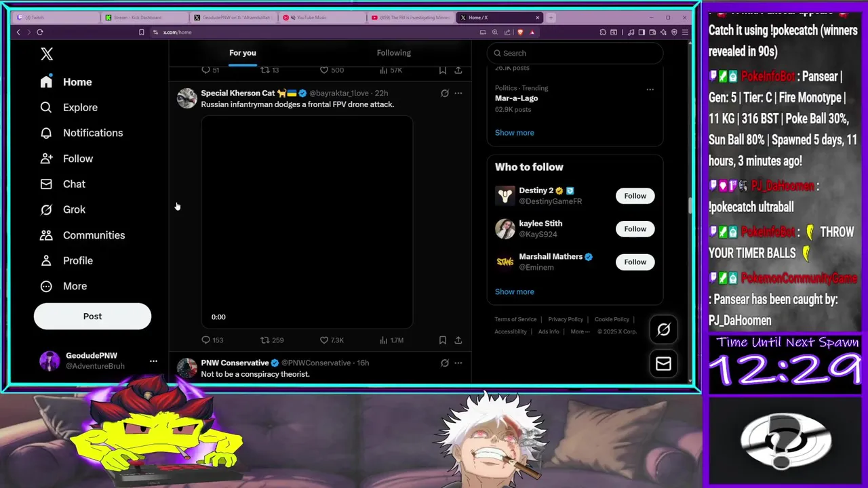The height and width of the screenshot is (488, 868).
Task: Switch to the Kick Dashboard browser tab
Action: point(145,18)
